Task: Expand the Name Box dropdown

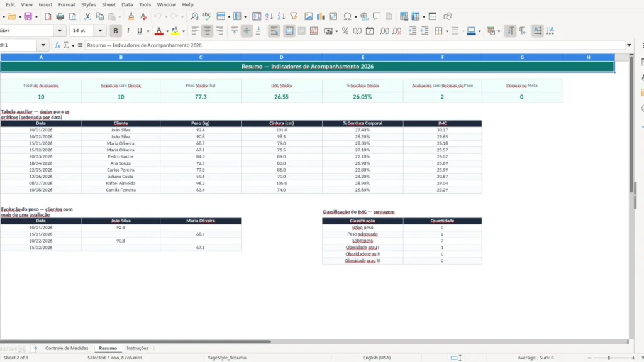Action: (x=43, y=45)
